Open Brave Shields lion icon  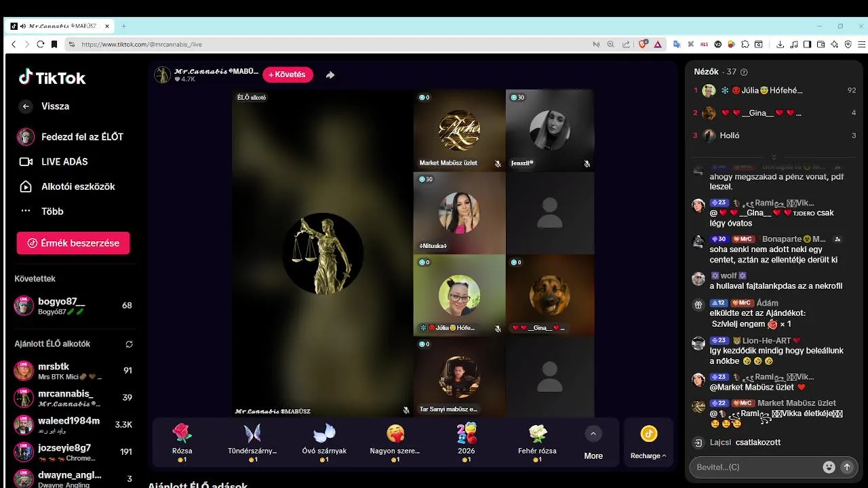pos(644,44)
